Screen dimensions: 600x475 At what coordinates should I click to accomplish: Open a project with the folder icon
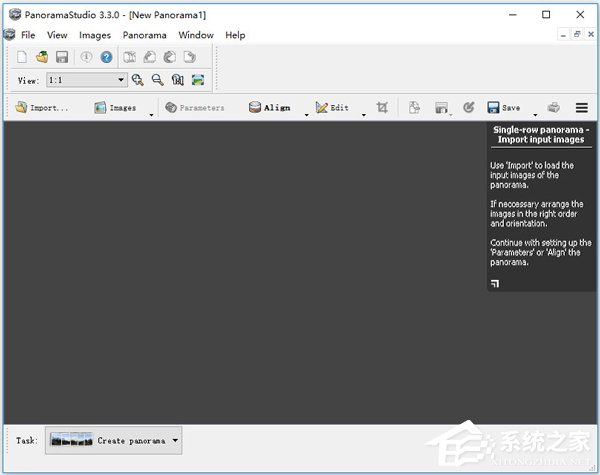click(42, 57)
